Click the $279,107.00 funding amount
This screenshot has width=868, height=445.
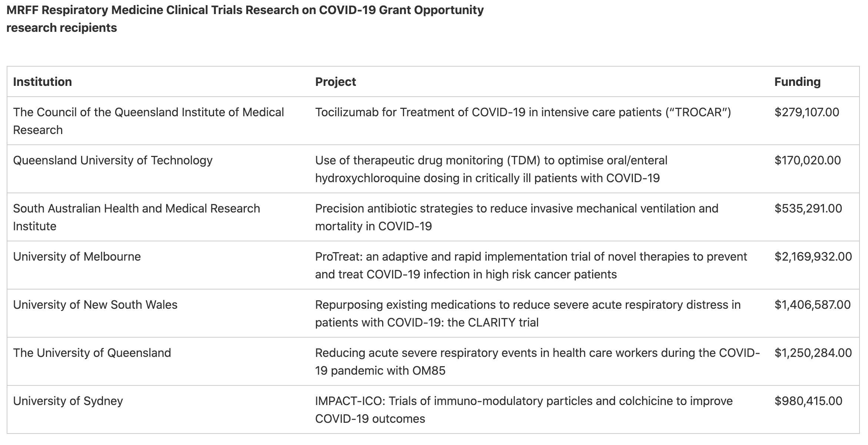(807, 112)
